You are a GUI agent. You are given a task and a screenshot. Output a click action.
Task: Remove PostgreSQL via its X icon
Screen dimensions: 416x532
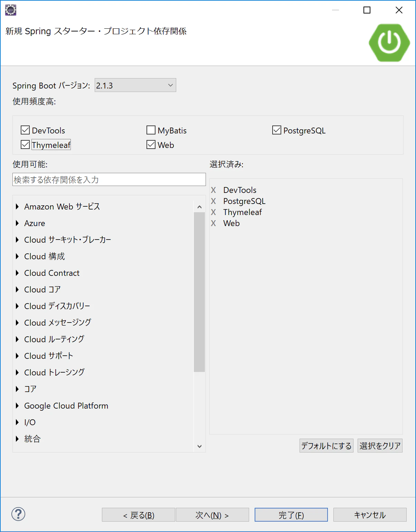point(214,201)
